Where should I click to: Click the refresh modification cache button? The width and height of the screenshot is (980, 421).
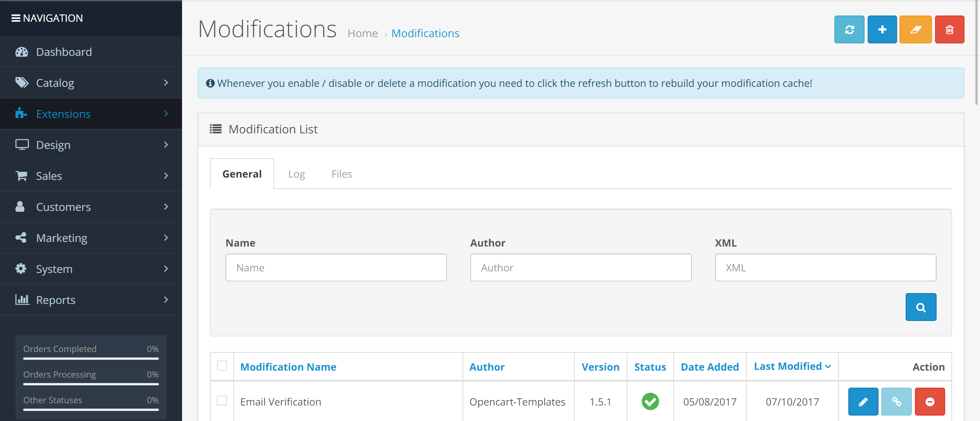click(x=849, y=29)
